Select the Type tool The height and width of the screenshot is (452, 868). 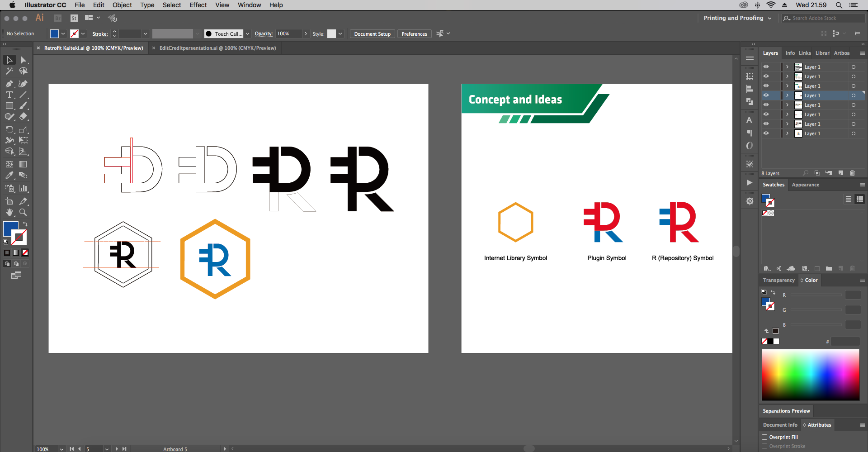pyautogui.click(x=9, y=95)
